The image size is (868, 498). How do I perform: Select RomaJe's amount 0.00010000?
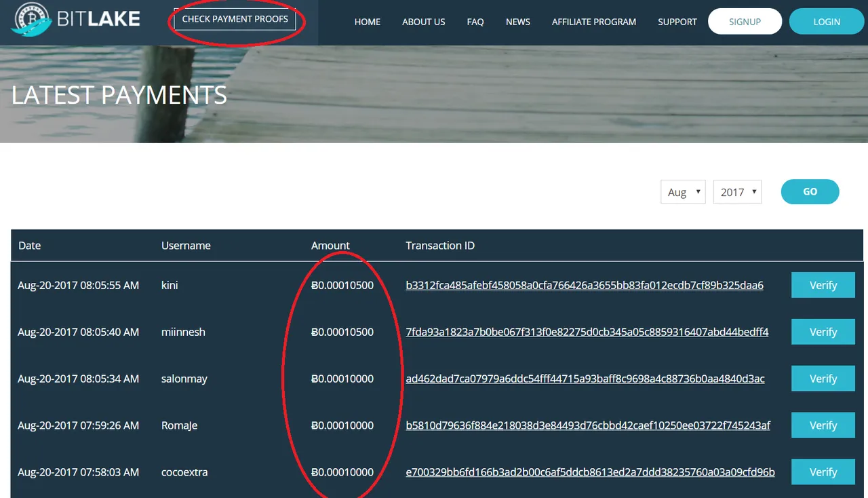pos(342,425)
